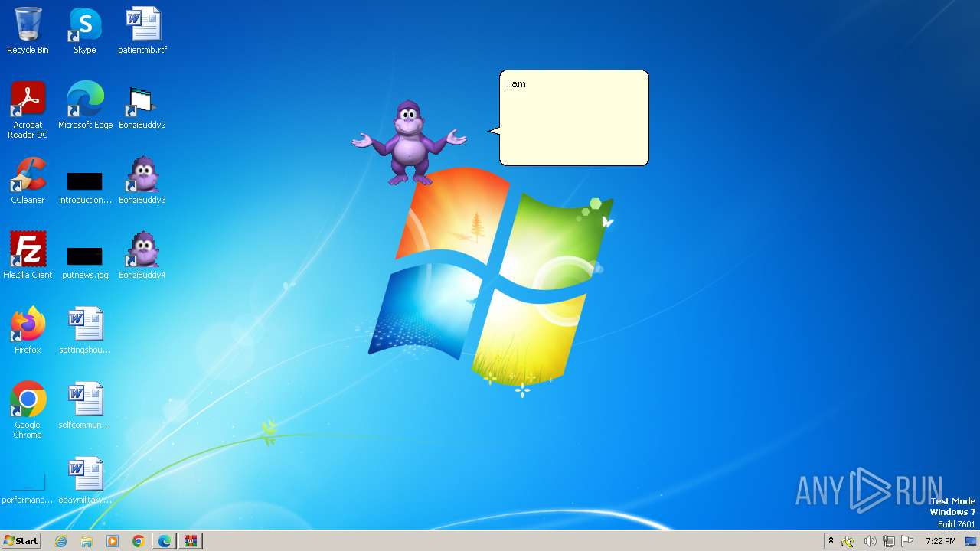980x551 pixels.
Task: Open the Recycle Bin desktop icon
Action: [28, 31]
